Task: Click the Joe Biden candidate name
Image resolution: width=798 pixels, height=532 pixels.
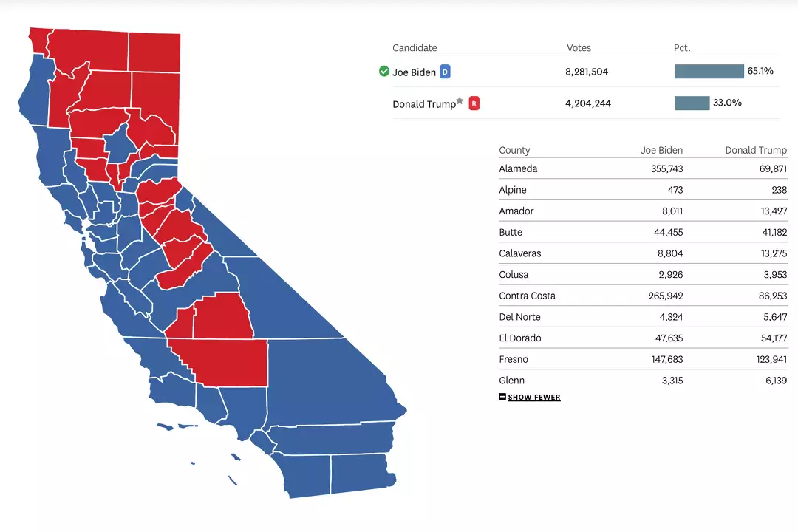Action: point(414,72)
